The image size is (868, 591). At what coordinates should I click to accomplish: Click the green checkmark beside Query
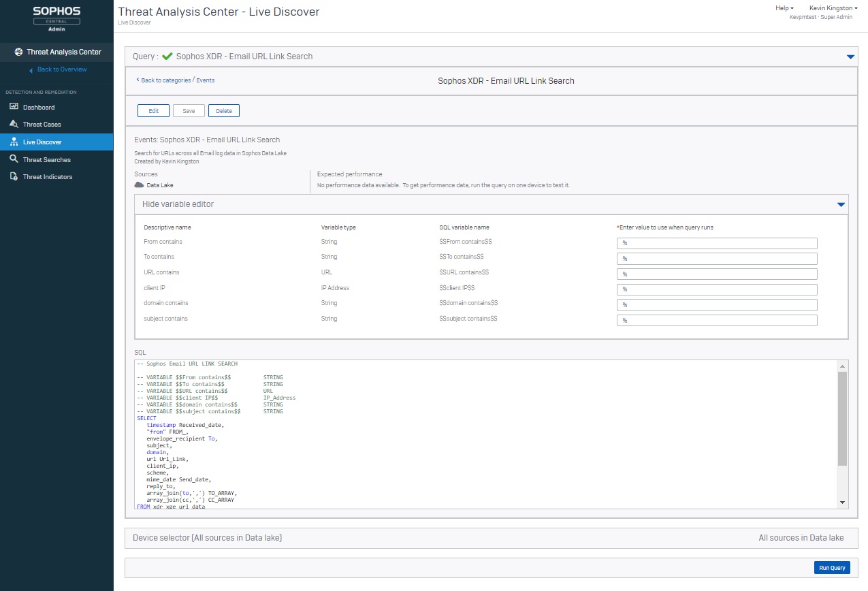167,57
